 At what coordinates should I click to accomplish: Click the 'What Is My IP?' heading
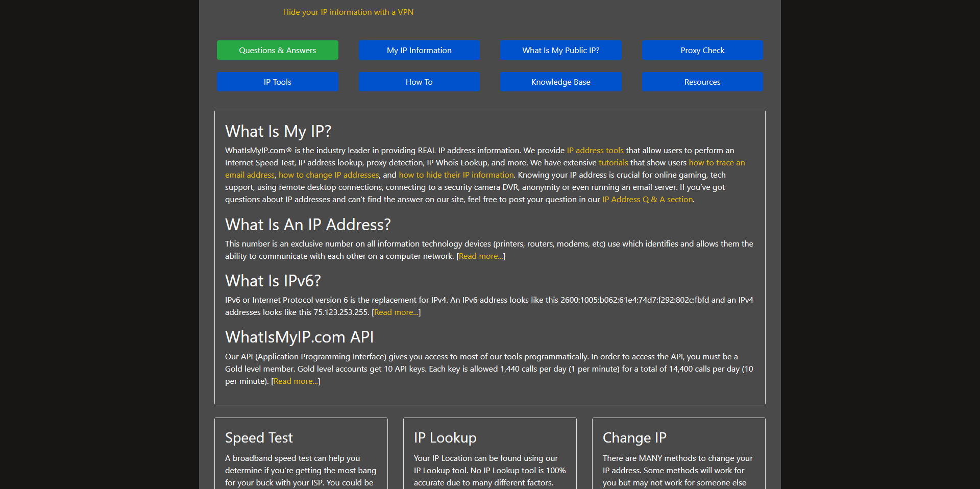coord(278,131)
